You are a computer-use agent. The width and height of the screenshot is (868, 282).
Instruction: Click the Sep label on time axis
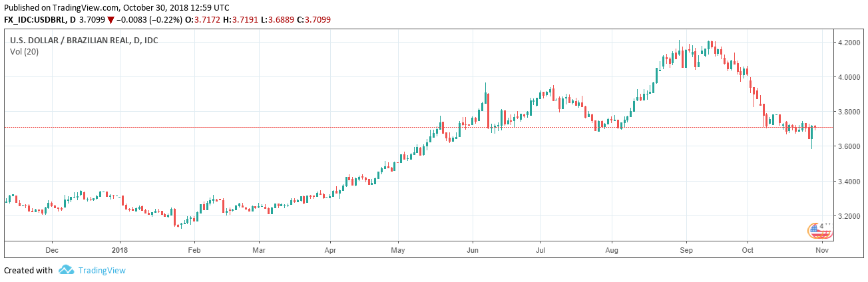(686, 251)
